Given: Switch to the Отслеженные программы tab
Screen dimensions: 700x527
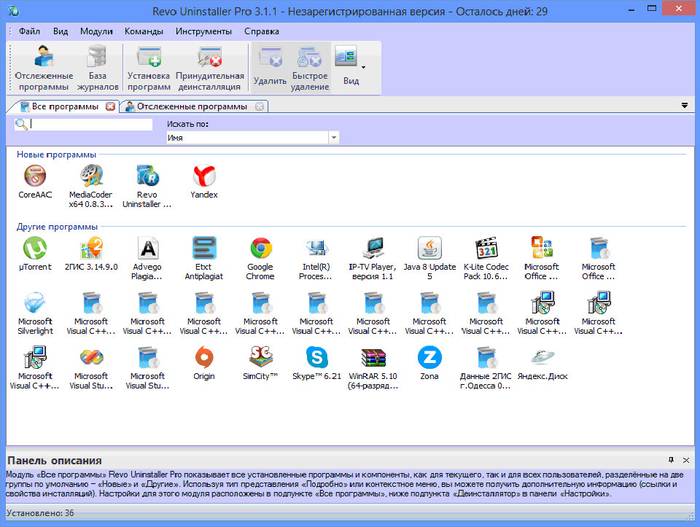Looking at the screenshot, I should (x=190, y=106).
